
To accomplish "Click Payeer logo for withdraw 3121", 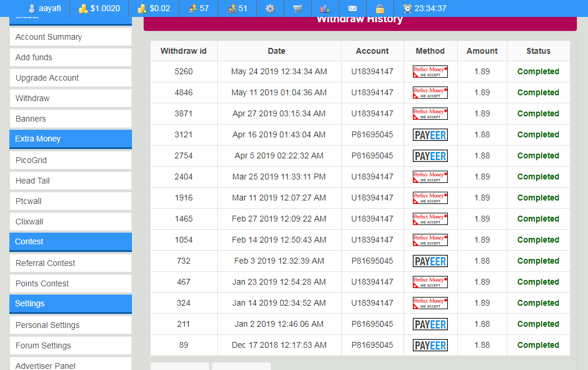I will 430,134.
